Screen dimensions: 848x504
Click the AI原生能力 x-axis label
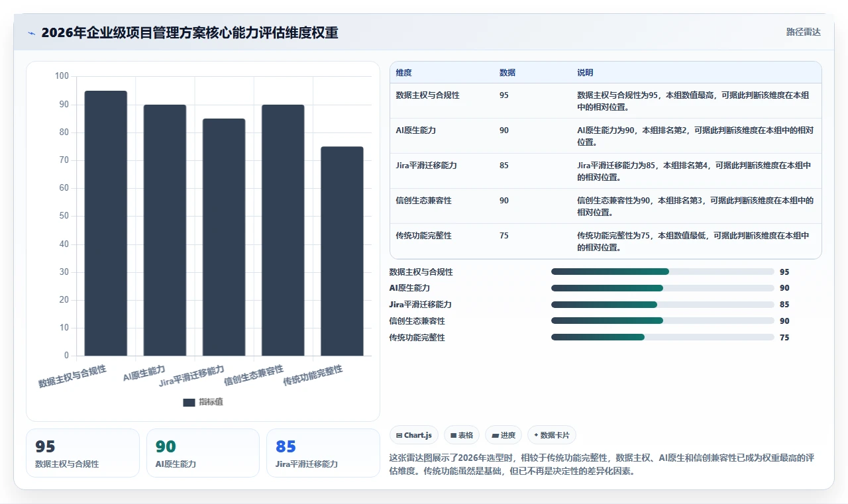[x=144, y=373]
